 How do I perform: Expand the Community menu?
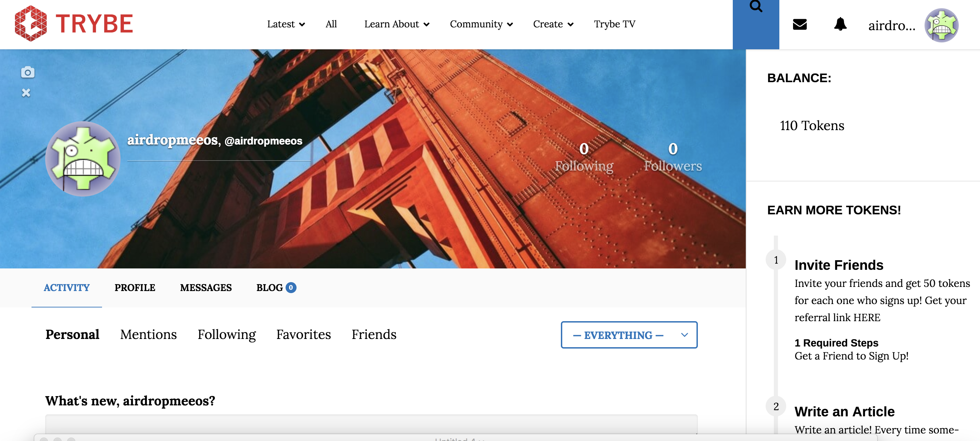(x=481, y=24)
